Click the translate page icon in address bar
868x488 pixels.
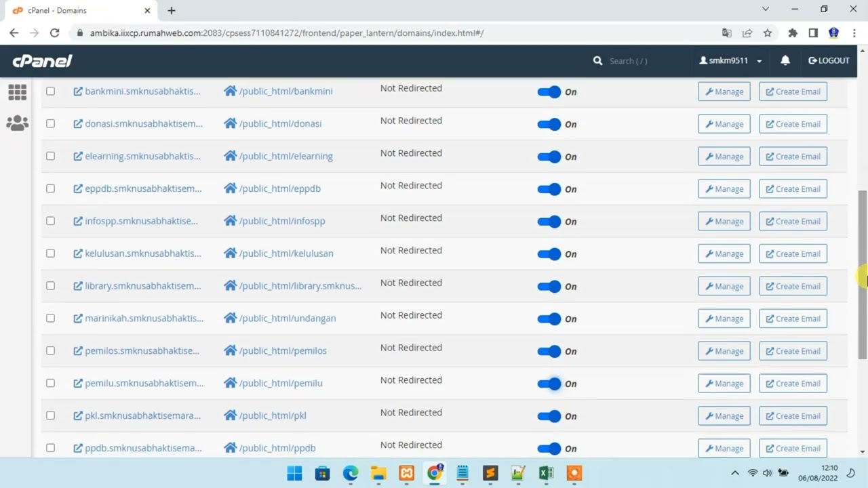point(727,33)
